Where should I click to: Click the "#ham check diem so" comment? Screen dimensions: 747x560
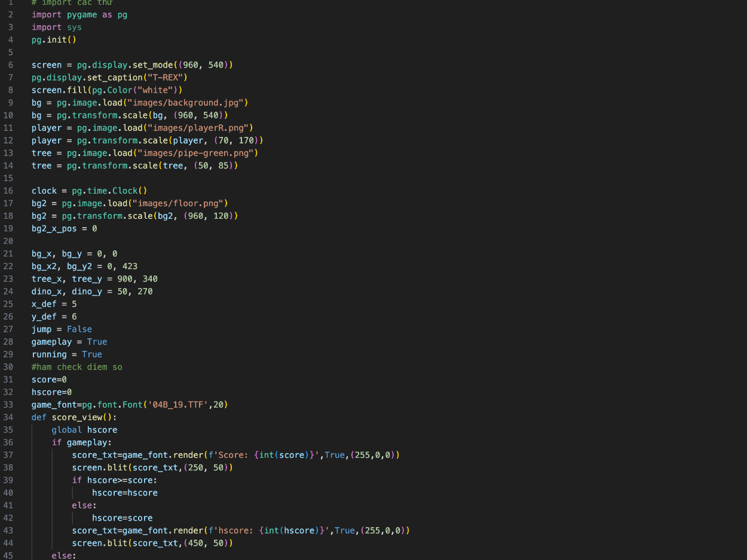pos(76,367)
